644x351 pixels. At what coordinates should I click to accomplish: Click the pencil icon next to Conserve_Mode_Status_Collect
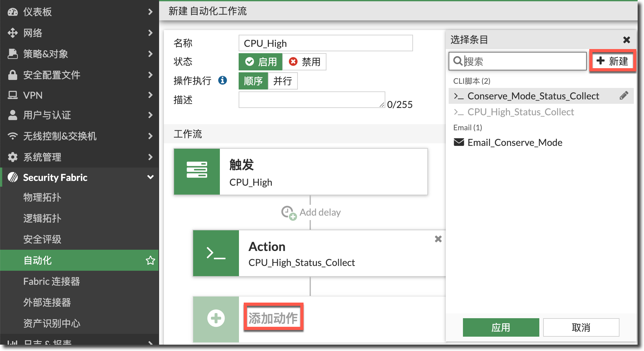pyautogui.click(x=624, y=96)
